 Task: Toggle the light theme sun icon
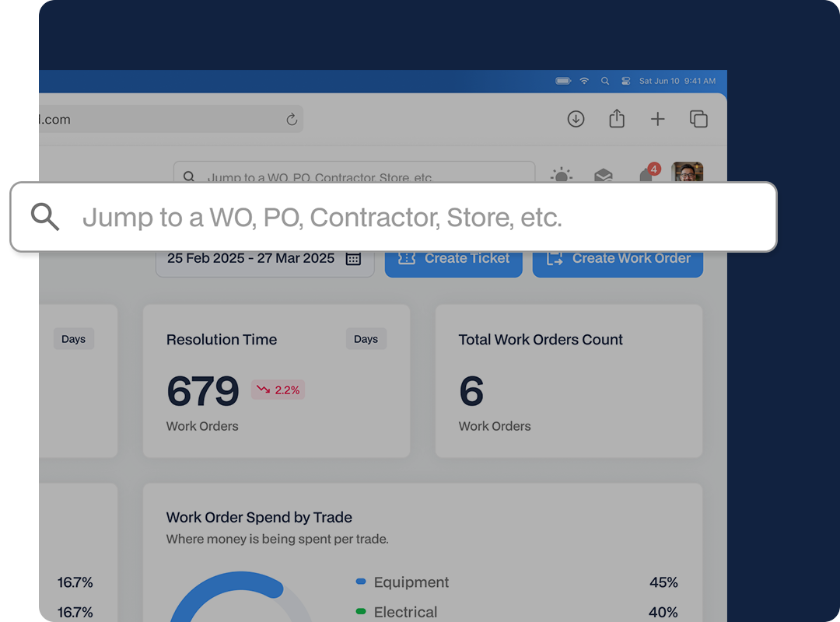point(561,174)
